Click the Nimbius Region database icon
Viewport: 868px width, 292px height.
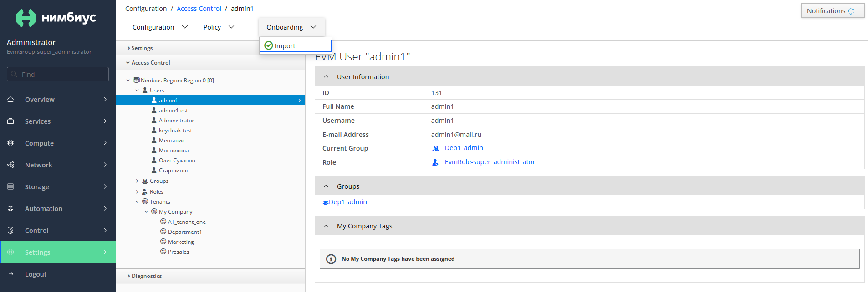pos(136,80)
